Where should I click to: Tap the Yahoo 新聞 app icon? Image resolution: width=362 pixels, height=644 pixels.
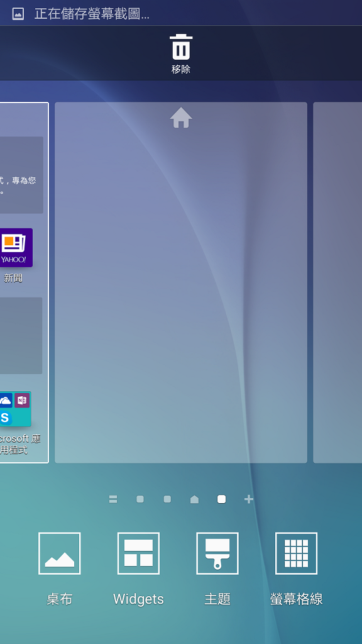pos(14,248)
